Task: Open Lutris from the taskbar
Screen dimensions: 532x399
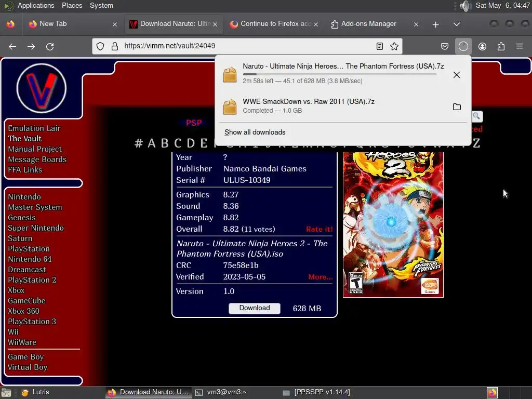Action: pos(35,392)
